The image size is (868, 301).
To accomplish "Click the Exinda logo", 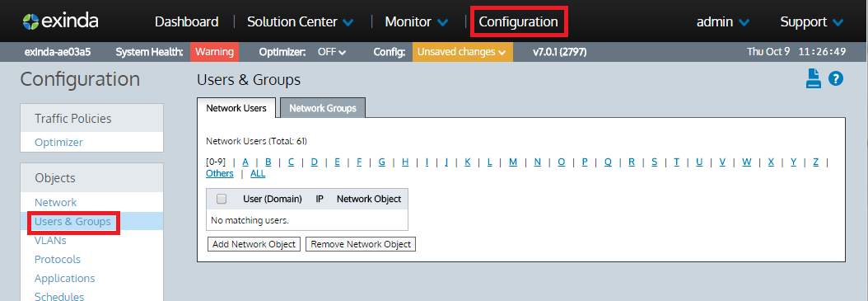I will point(60,21).
